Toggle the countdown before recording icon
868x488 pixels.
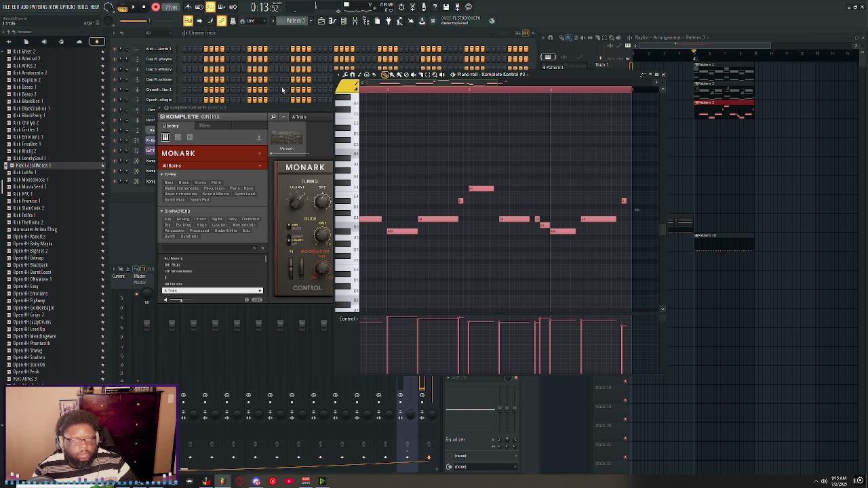click(x=210, y=7)
